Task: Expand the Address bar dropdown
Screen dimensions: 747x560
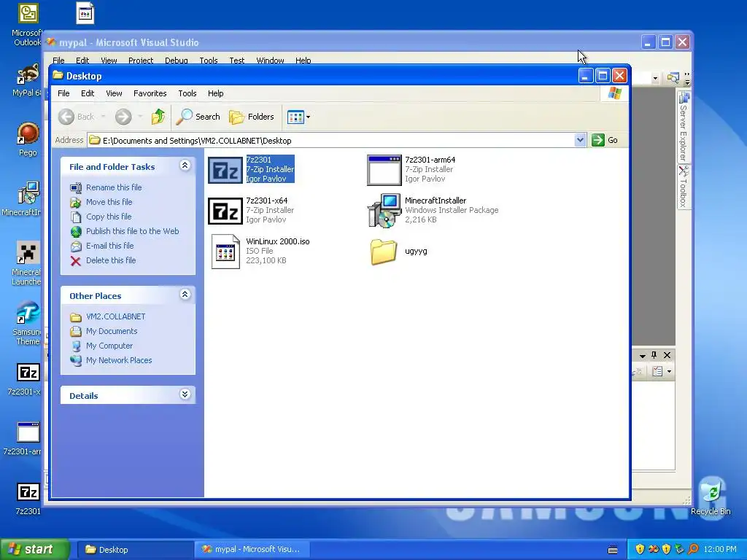Action: [580, 140]
